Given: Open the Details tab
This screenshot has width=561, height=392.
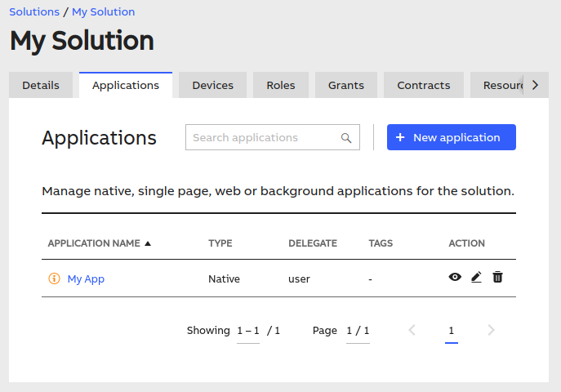Looking at the screenshot, I should [x=41, y=85].
